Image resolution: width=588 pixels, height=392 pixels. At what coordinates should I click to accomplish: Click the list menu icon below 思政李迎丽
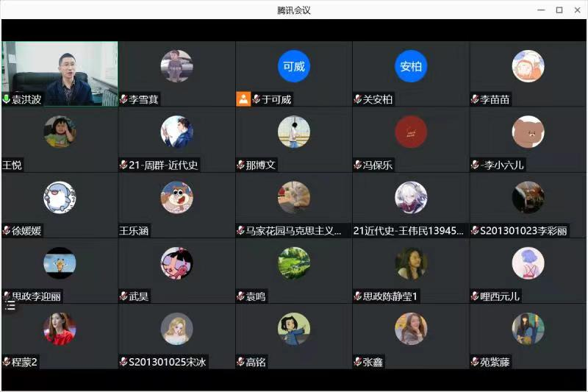[10, 306]
